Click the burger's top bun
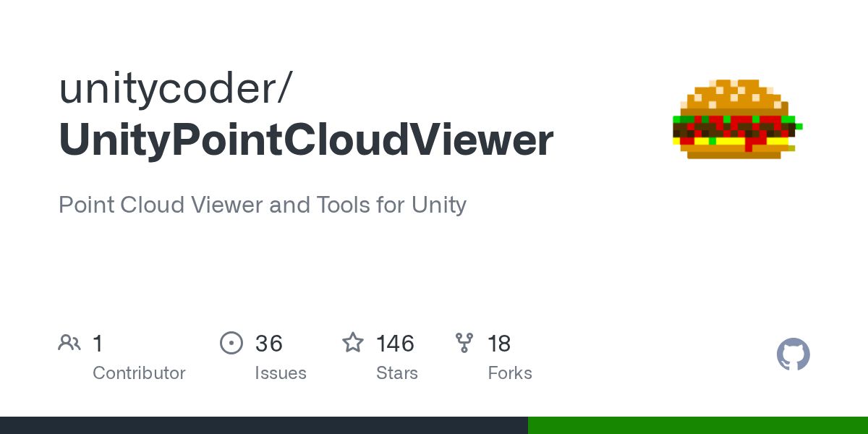868x434 pixels. click(x=734, y=97)
